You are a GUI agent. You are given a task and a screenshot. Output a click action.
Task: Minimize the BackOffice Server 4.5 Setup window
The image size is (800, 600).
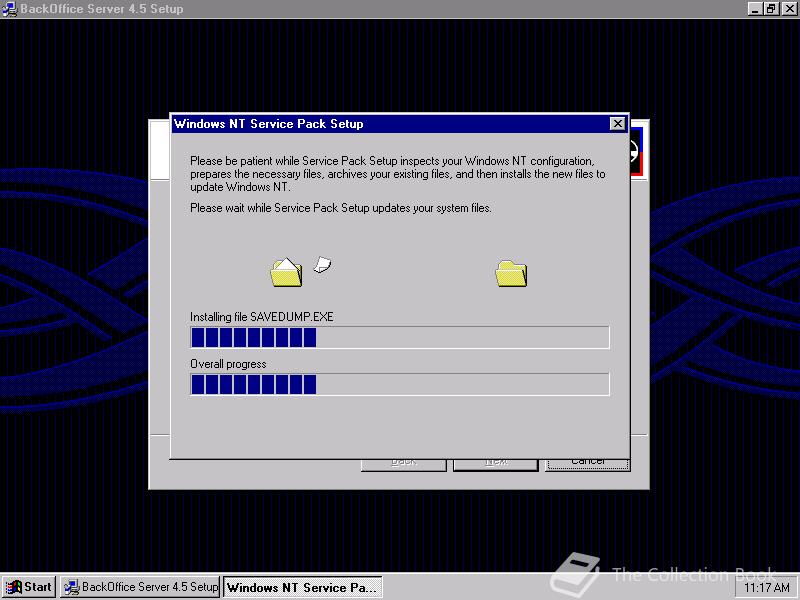pyautogui.click(x=755, y=9)
